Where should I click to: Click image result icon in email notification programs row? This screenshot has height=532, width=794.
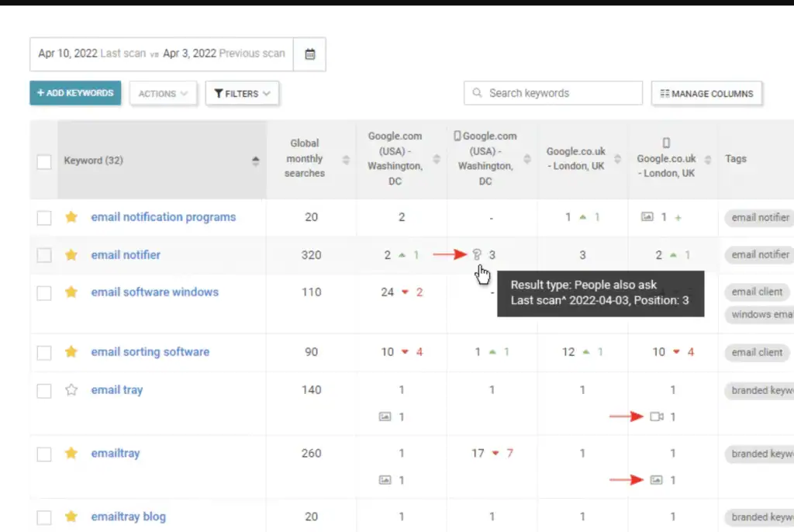coord(647,217)
